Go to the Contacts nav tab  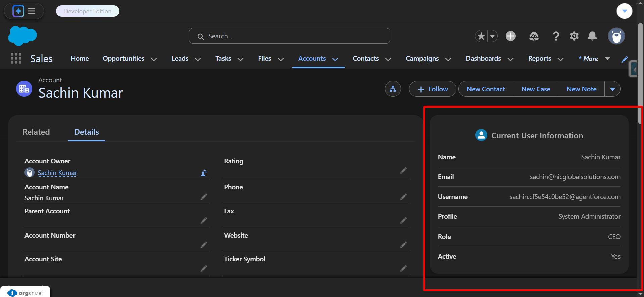(365, 59)
